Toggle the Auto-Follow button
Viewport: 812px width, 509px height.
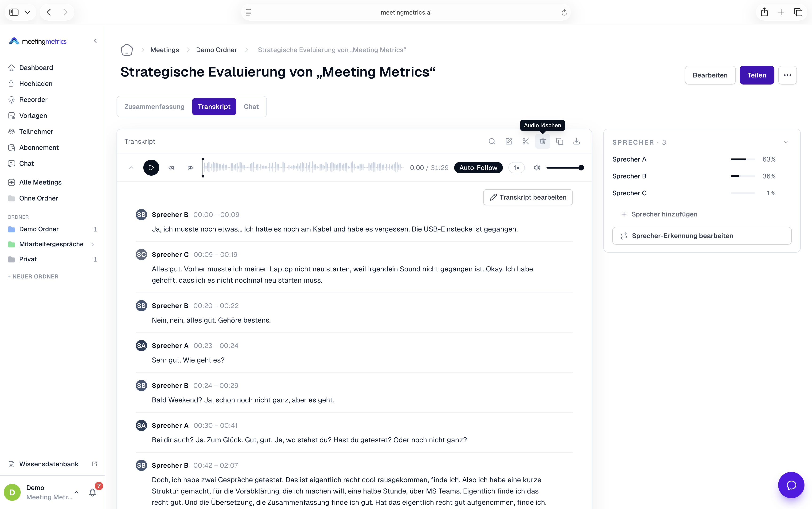point(478,168)
